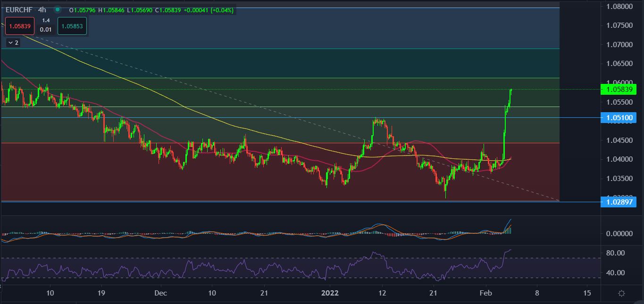Click 1.06000 on the price scale
Screen dimensions: 644x304
click(x=619, y=82)
